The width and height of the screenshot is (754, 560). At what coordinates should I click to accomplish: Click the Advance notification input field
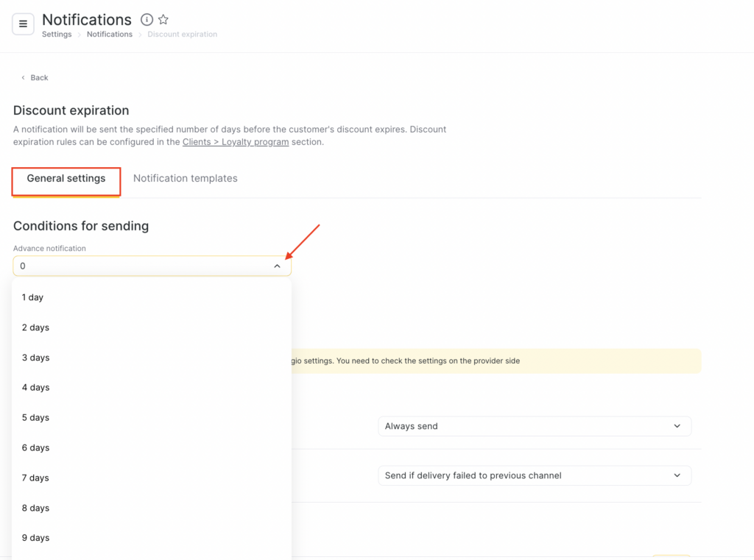pos(140,266)
